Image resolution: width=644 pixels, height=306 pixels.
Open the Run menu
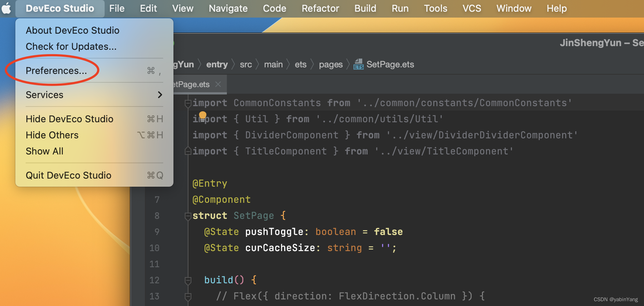400,8
